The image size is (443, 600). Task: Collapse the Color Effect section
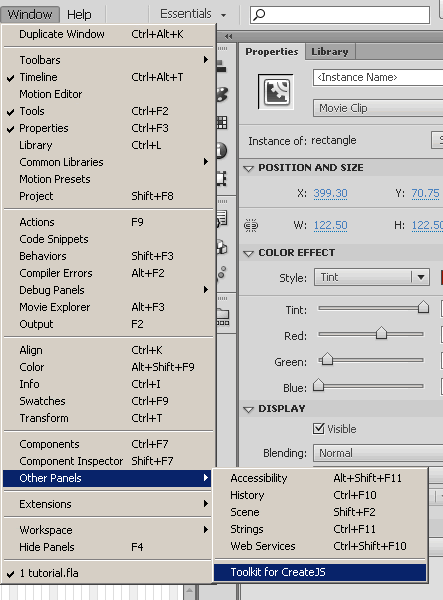[x=249, y=253]
